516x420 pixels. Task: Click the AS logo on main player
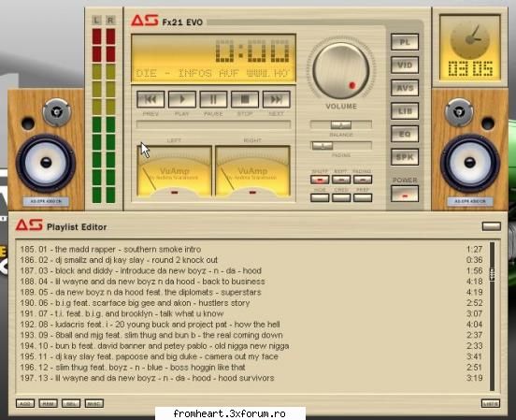[x=145, y=21]
